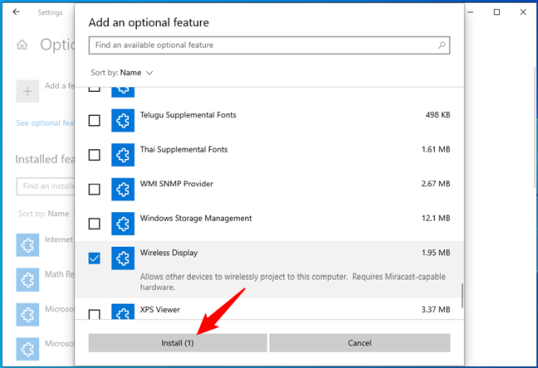Click the Math Recognizer feature icon
538x368 pixels.
(x=27, y=280)
